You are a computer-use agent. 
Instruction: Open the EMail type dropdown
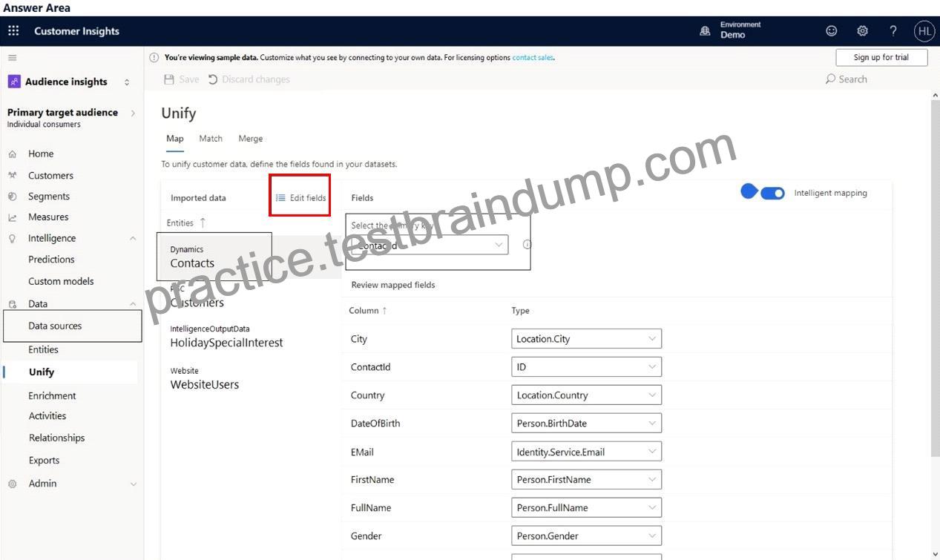pos(586,452)
